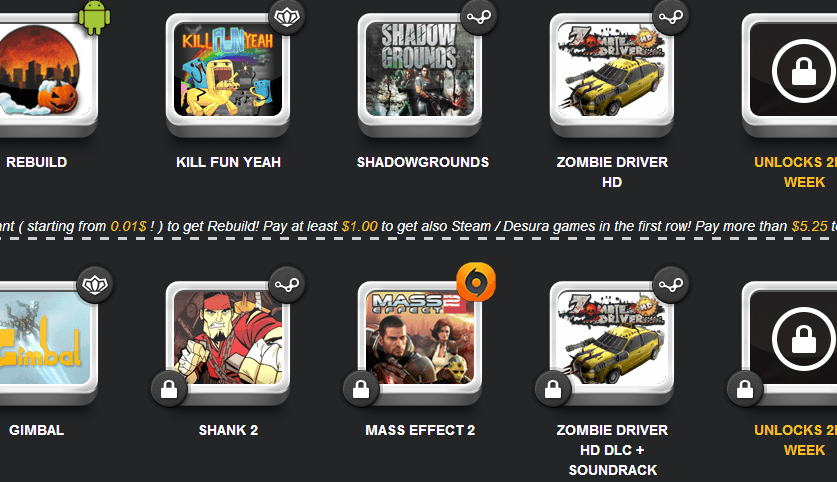Click the SHADOWGROUNDS title text

tap(423, 162)
